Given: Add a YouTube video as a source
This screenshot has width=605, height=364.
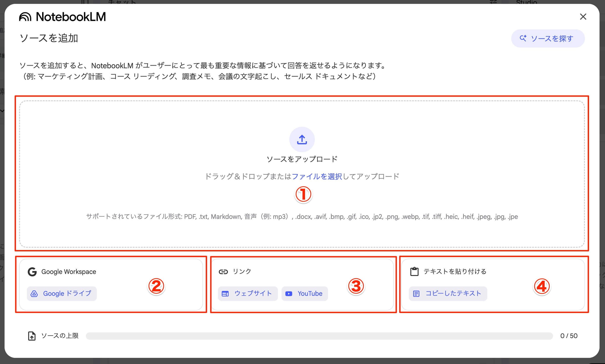Looking at the screenshot, I should (x=305, y=293).
